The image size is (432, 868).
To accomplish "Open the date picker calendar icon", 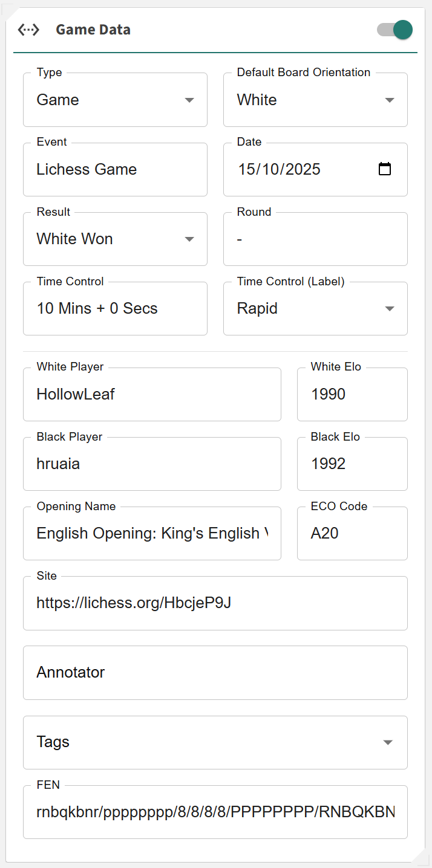I will click(x=385, y=169).
